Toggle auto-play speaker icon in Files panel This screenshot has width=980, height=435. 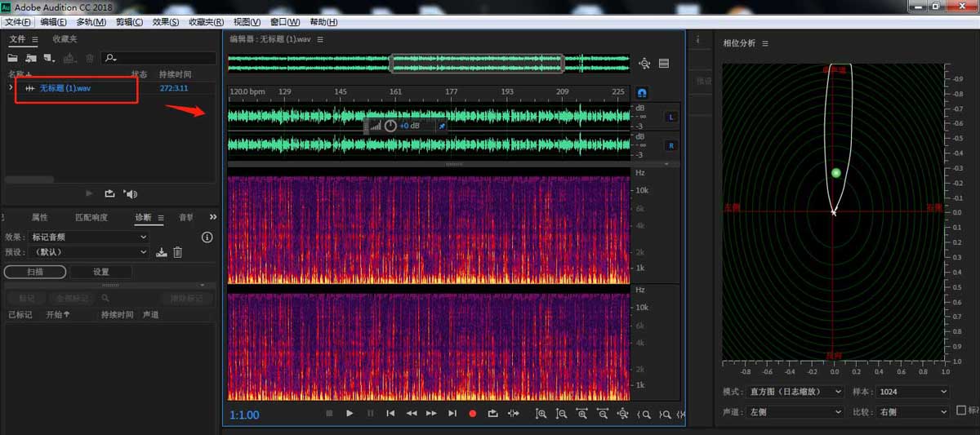[x=130, y=193]
